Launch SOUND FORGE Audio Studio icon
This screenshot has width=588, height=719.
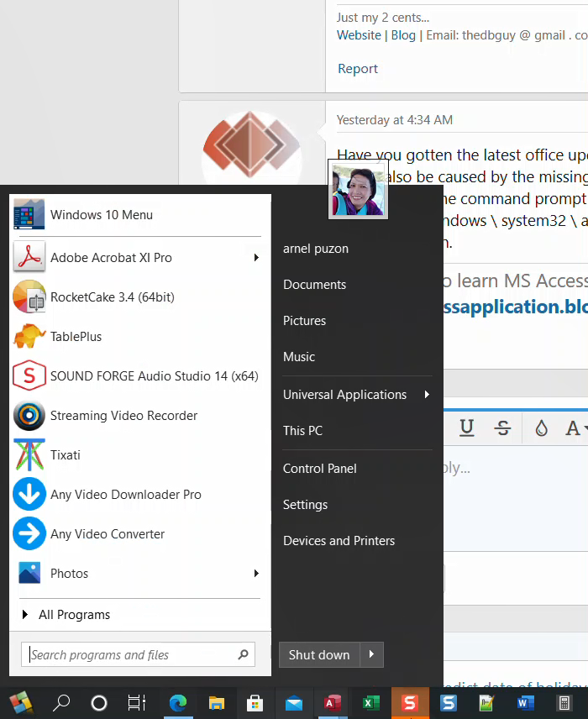click(x=29, y=375)
